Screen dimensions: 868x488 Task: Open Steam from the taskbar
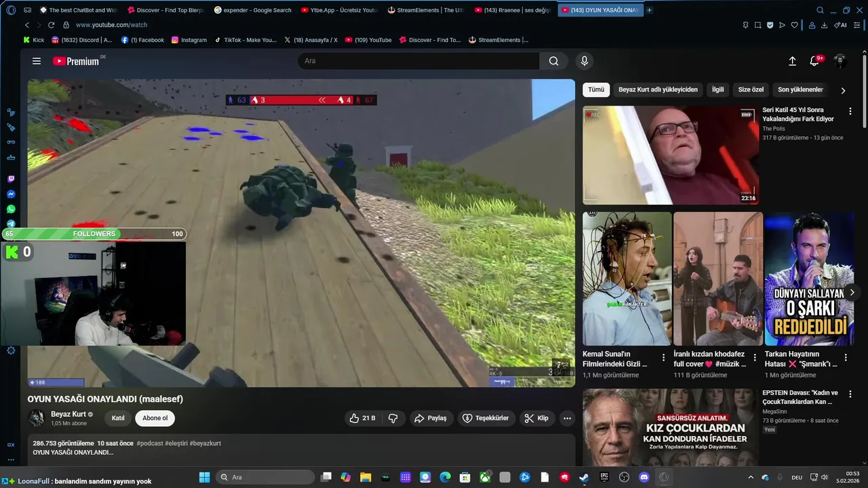click(x=585, y=477)
